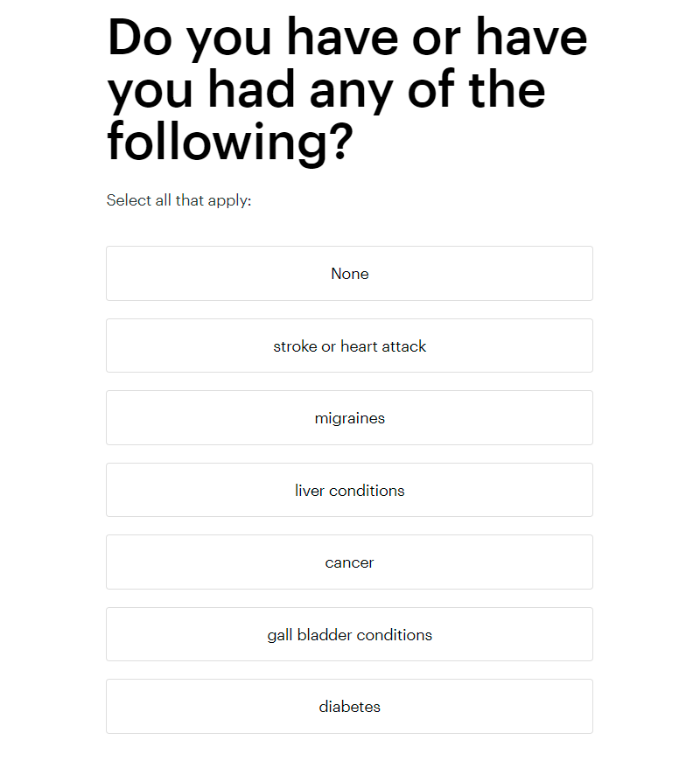Toggle the cancer condition choice

pos(349,562)
